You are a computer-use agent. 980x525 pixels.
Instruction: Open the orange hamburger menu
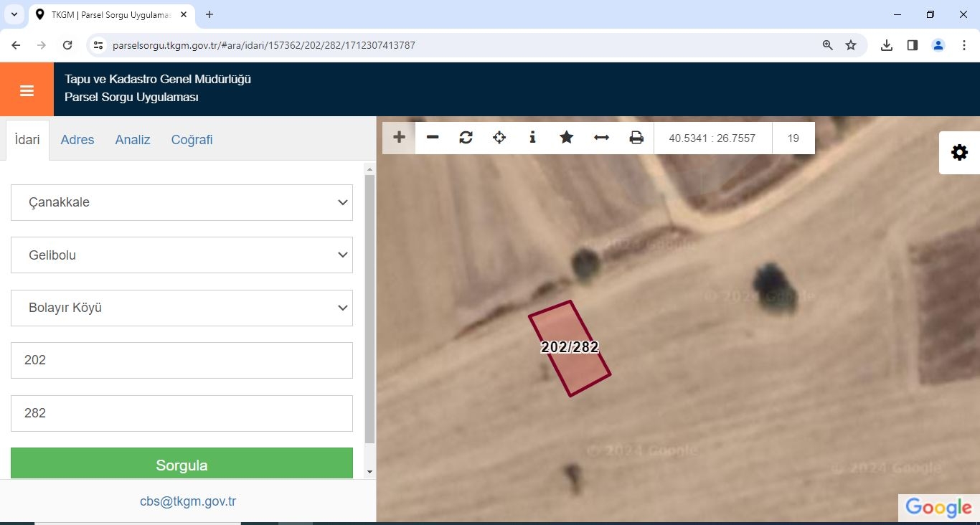(27, 90)
